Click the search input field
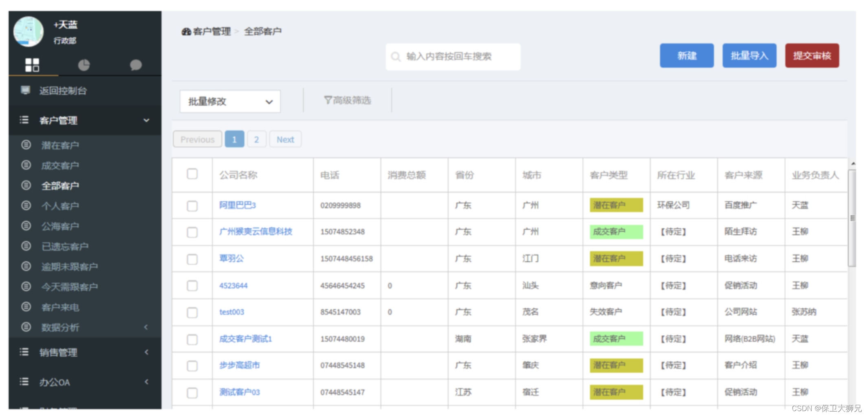 453,57
